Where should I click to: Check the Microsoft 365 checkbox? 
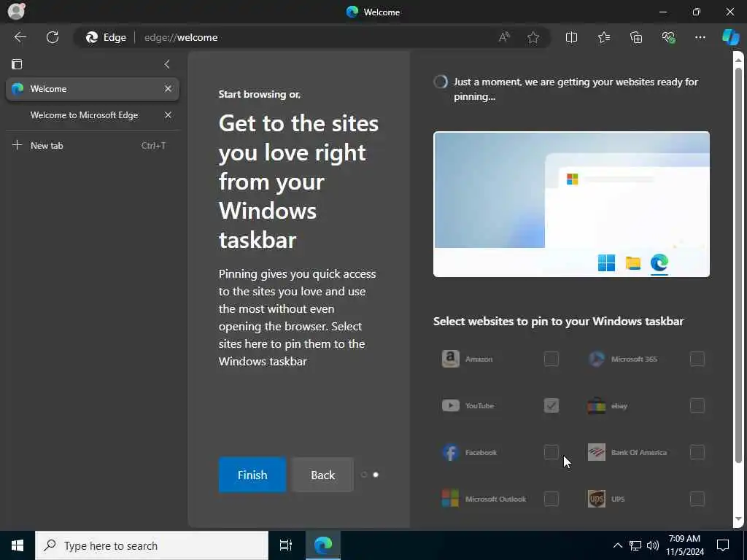point(697,359)
